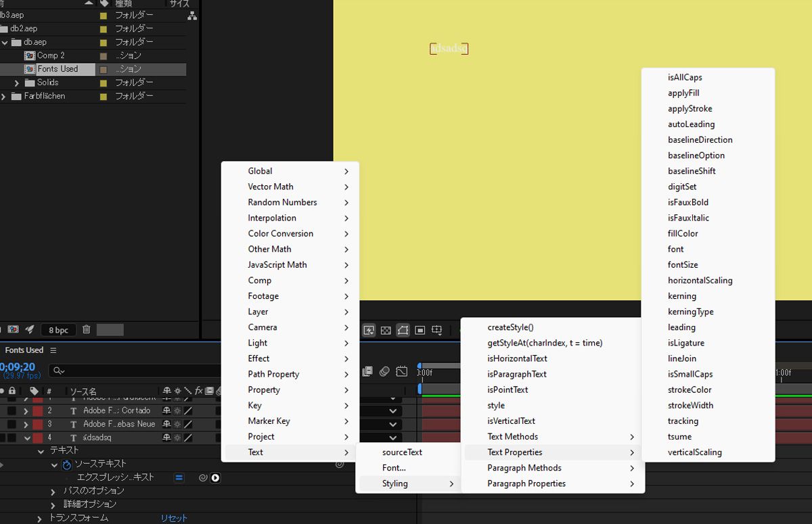Expand the Solids folder

tap(17, 82)
